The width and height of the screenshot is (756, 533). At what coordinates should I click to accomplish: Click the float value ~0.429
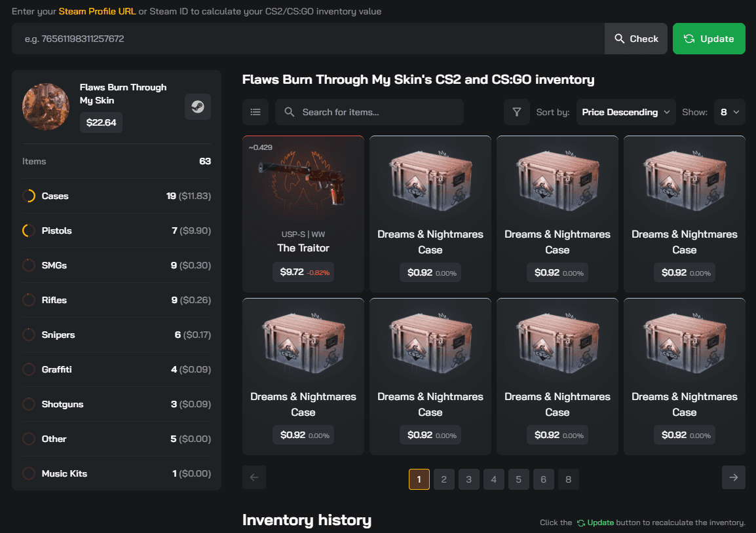click(x=260, y=147)
